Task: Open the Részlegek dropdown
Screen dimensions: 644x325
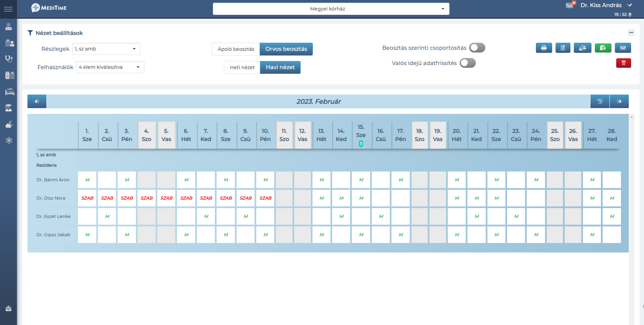Action: [106, 49]
